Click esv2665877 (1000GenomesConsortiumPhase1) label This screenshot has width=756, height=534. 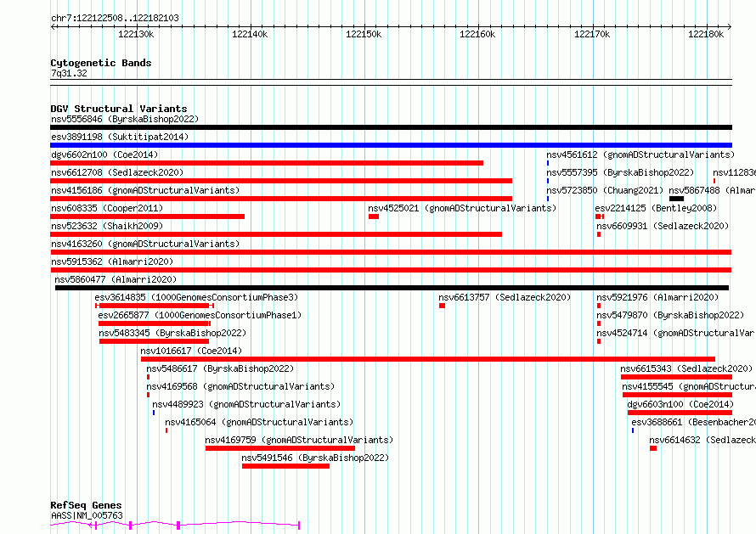coord(200,315)
